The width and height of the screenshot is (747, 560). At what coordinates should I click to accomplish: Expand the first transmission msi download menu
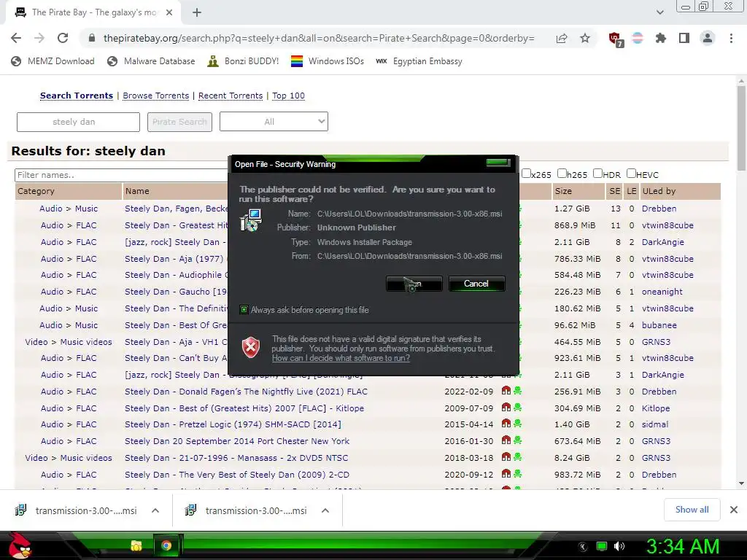click(155, 510)
